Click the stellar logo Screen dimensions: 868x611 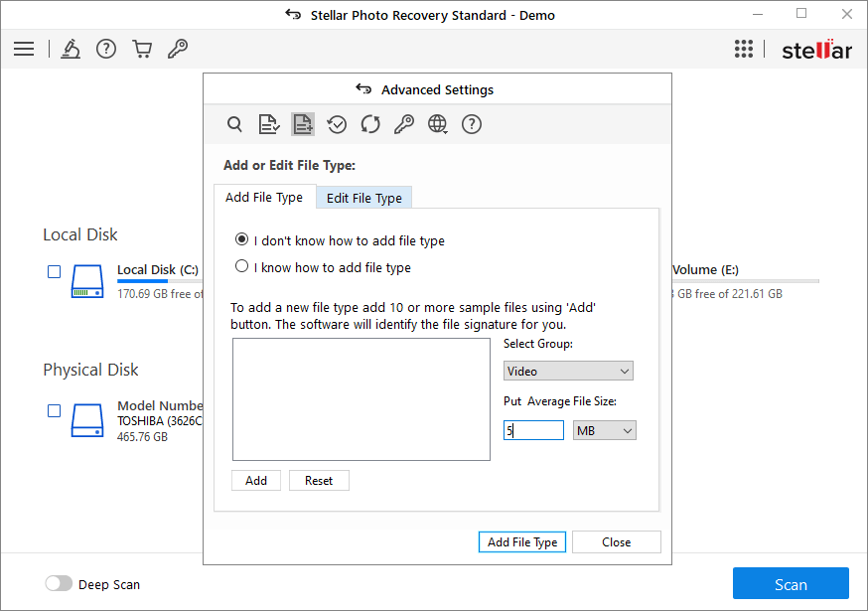(x=816, y=50)
